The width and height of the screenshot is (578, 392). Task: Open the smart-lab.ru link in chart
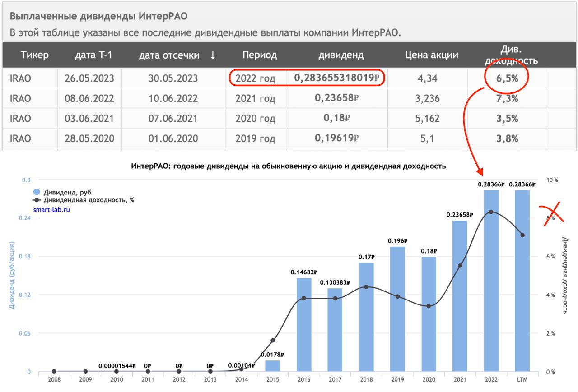coord(52,209)
